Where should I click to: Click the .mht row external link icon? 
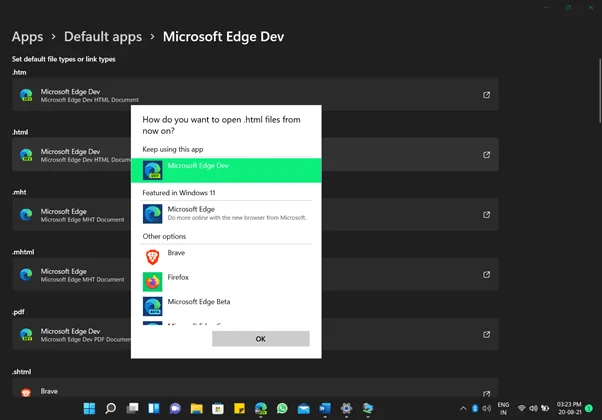(486, 214)
